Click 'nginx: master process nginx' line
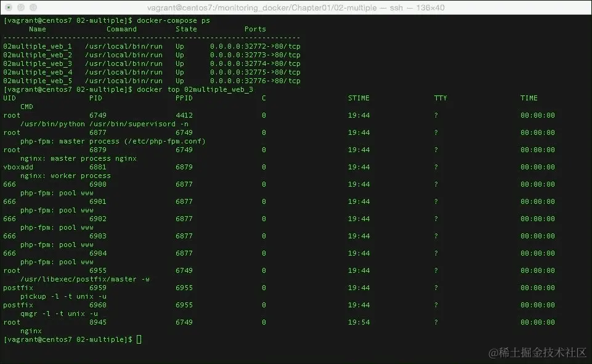Viewport: 592px width, 364px height. [78, 158]
